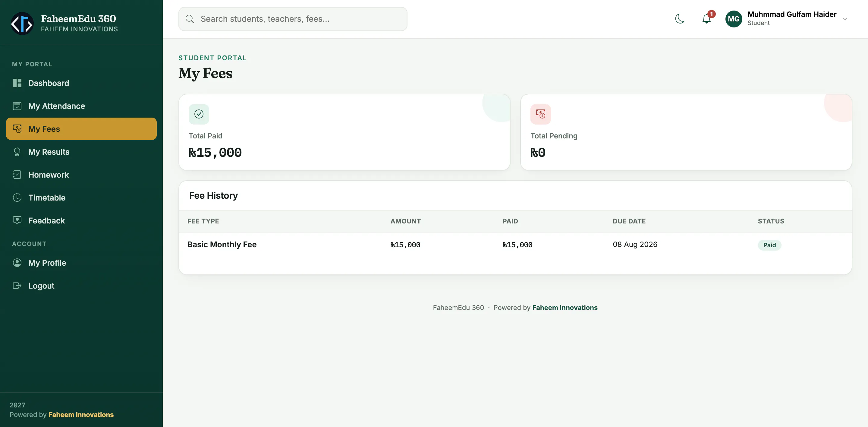Click the Fee History heading
868x427 pixels.
[213, 195]
